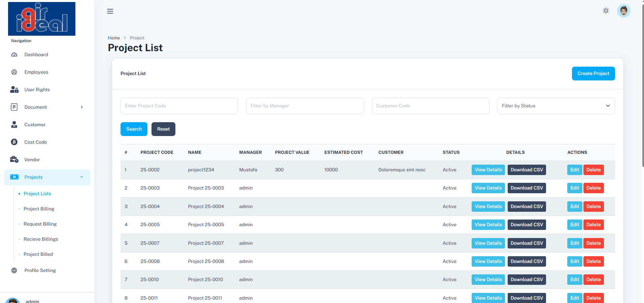View Details for project 25-0007
The image size is (644, 303).
click(x=488, y=243)
